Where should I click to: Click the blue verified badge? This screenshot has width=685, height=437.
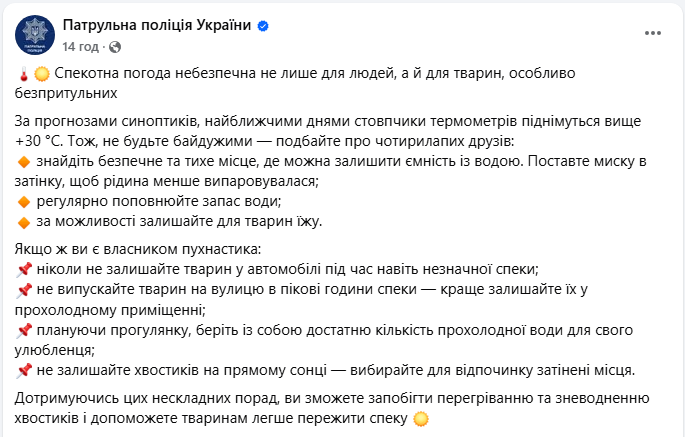pos(263,26)
